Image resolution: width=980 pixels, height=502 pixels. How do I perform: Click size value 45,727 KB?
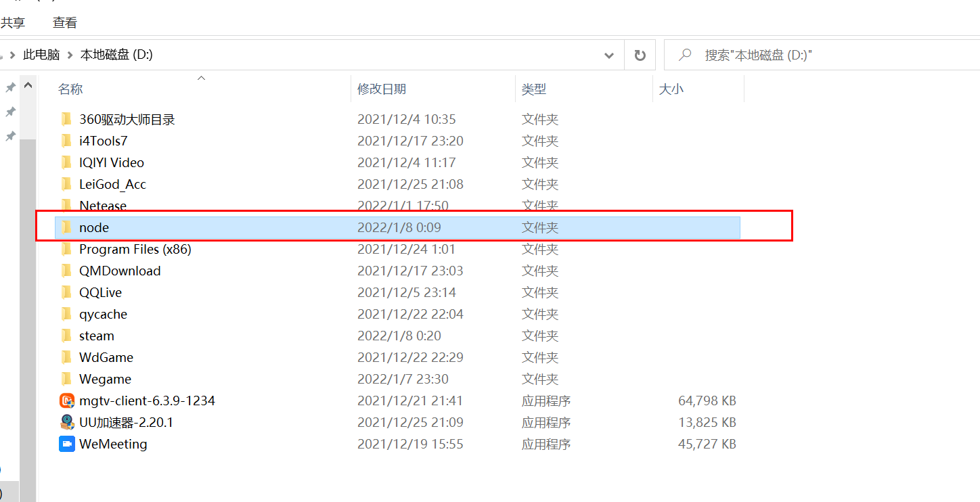707,444
